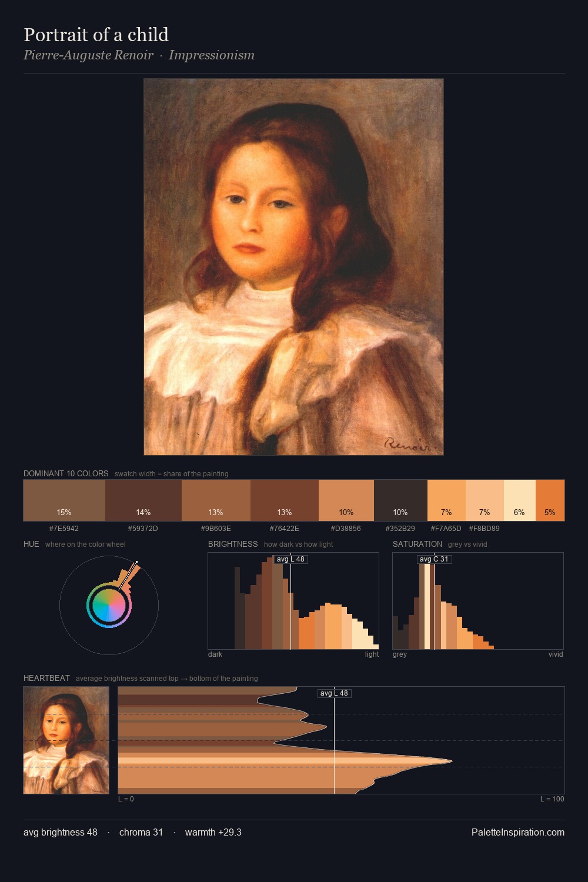588x882 pixels.
Task: Click the SATURATION section heading
Action: tap(417, 544)
